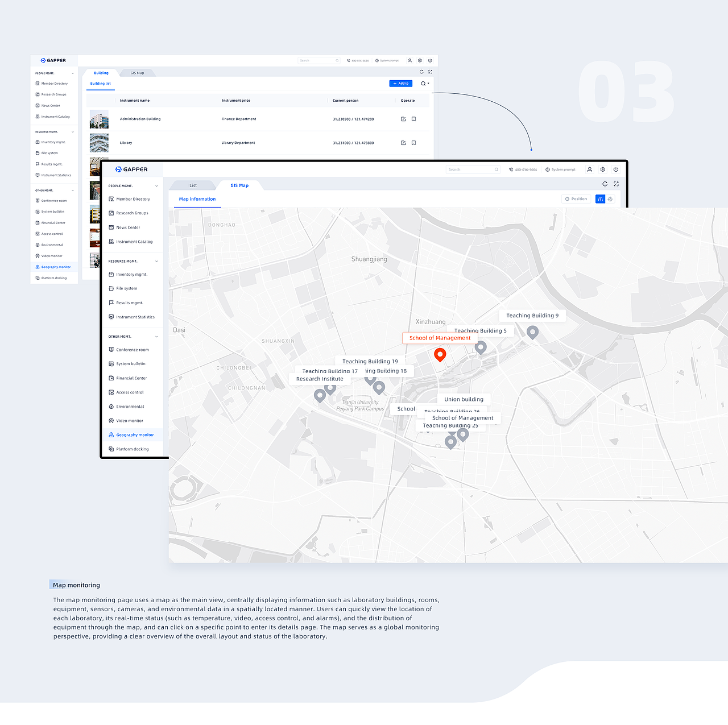728x725 pixels.
Task: Click Video monitor icon in front sidebar
Action: point(111,421)
